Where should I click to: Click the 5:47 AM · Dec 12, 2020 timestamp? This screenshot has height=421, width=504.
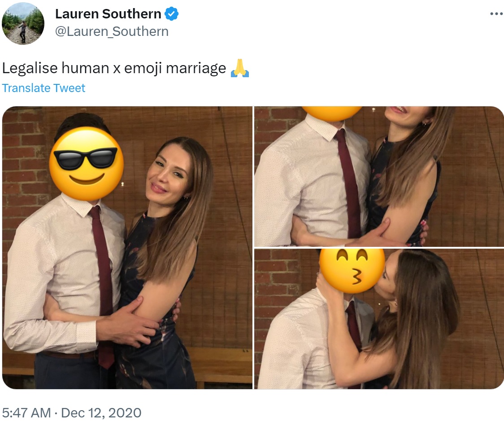(72, 412)
